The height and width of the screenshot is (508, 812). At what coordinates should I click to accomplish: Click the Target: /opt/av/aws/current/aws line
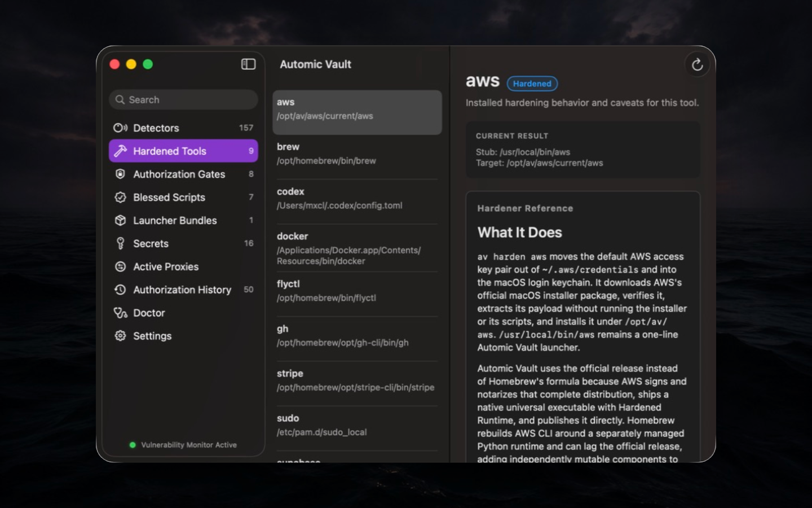[539, 163]
